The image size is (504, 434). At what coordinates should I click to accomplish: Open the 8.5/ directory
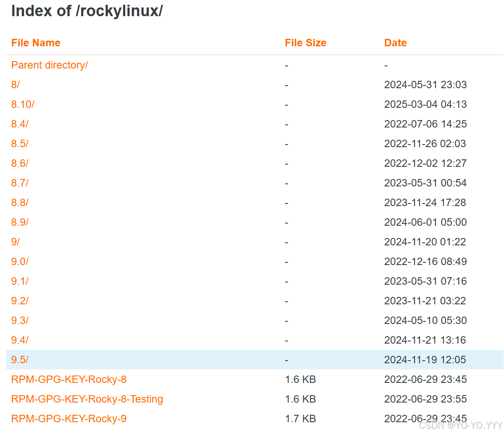pyautogui.click(x=20, y=144)
